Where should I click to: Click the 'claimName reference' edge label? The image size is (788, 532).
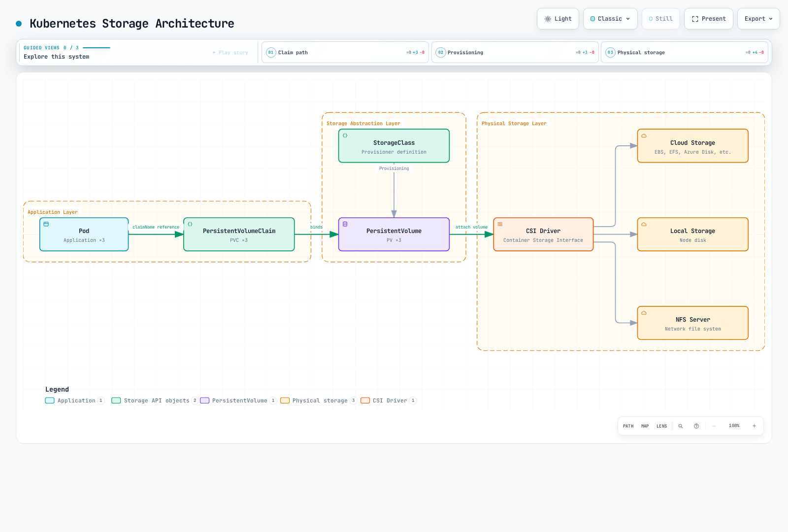pos(156,227)
